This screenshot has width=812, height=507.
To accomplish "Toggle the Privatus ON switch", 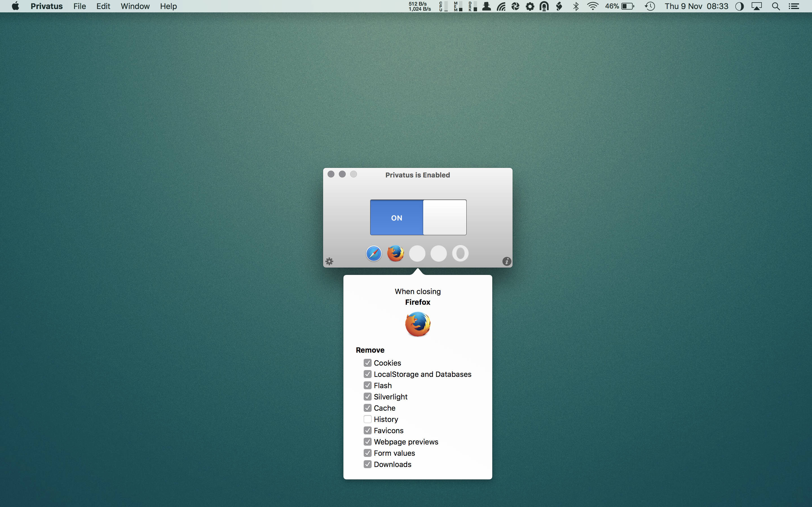I will [418, 217].
